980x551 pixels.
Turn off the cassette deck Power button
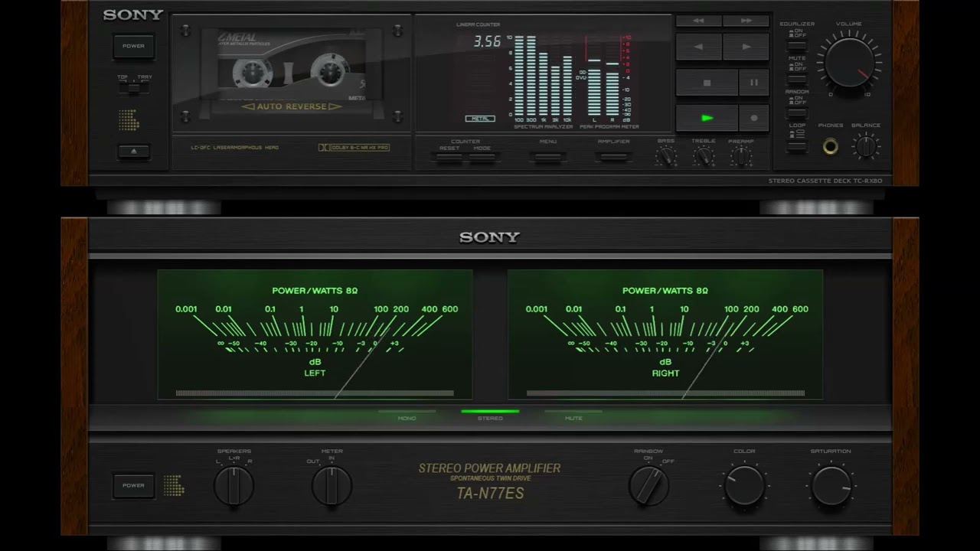pos(134,46)
